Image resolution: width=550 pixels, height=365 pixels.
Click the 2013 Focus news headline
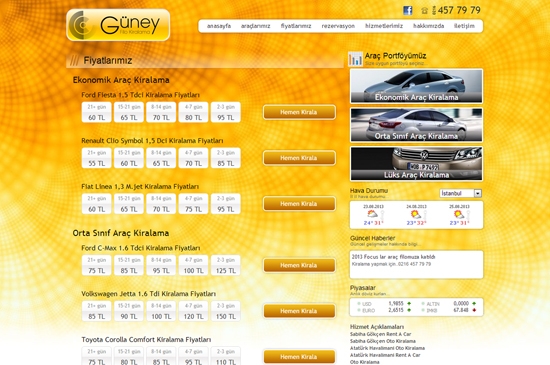393,257
